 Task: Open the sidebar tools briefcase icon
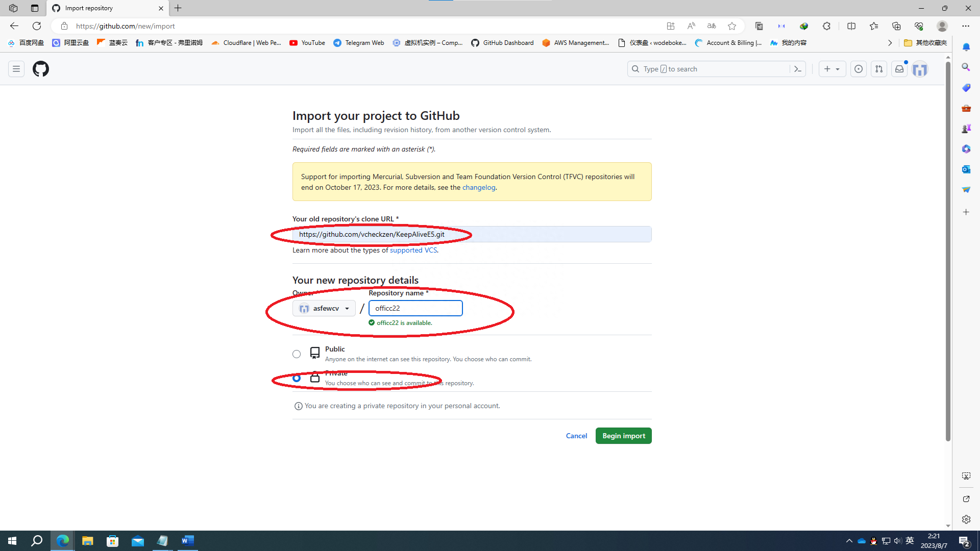(966, 108)
